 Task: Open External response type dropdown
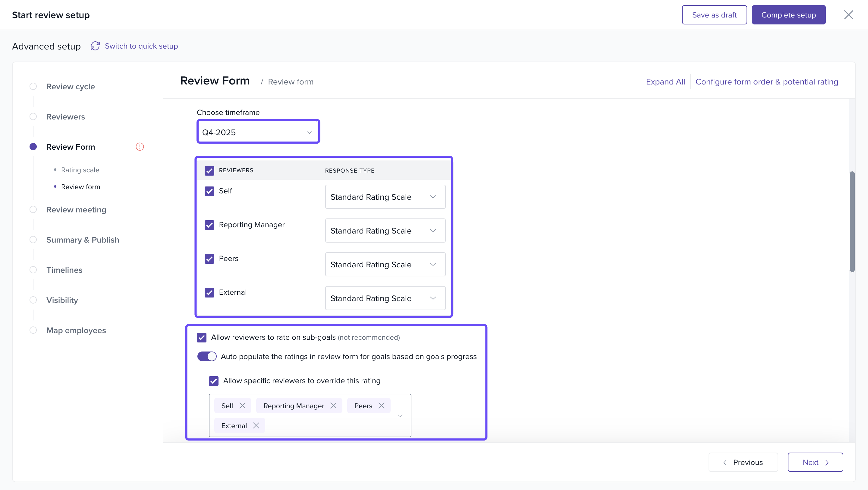385,298
